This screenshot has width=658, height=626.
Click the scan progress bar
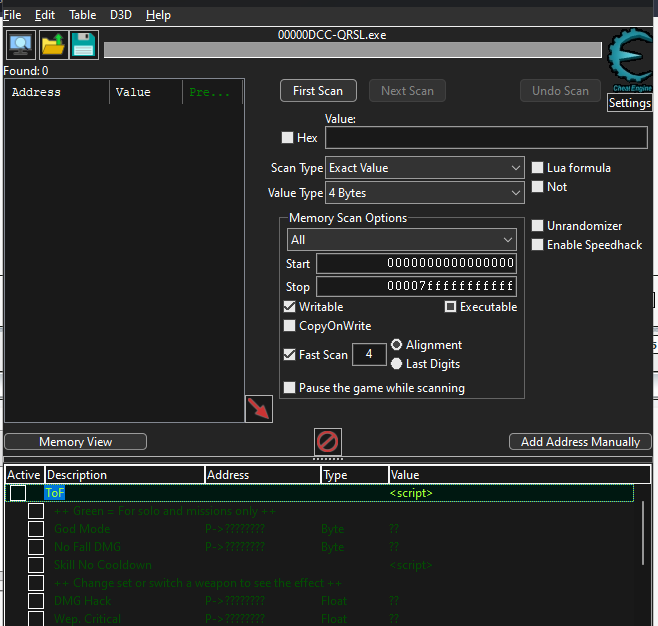pyautogui.click(x=352, y=50)
